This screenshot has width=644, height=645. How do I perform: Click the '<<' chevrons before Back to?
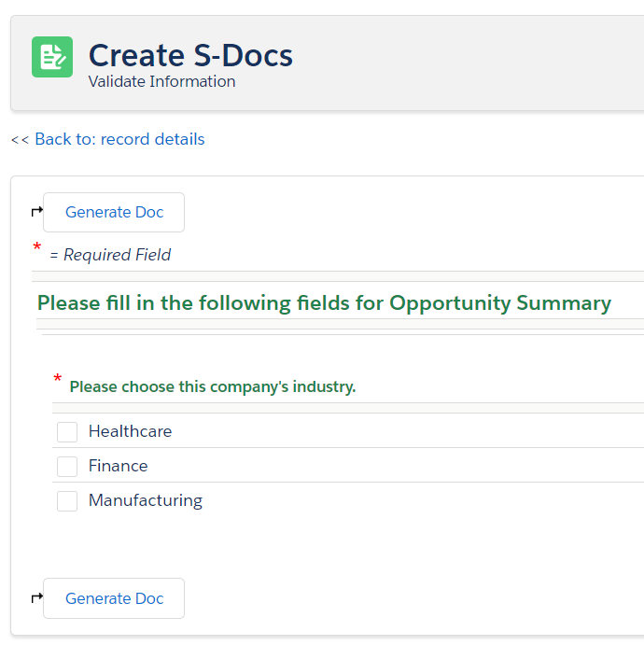point(20,140)
